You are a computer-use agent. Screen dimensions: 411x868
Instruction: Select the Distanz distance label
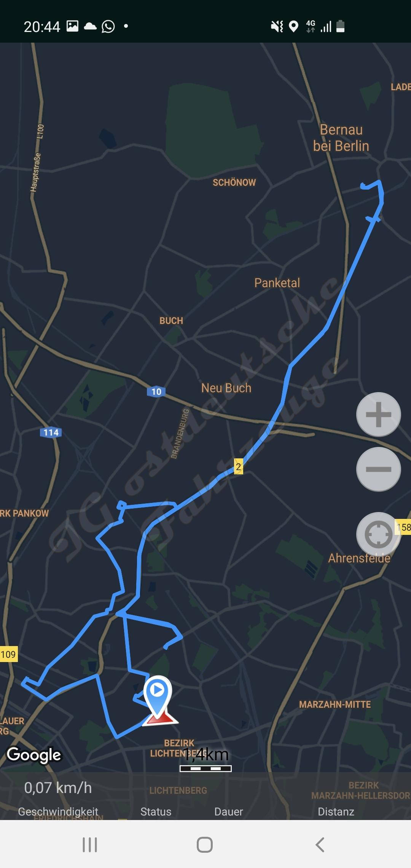click(336, 811)
